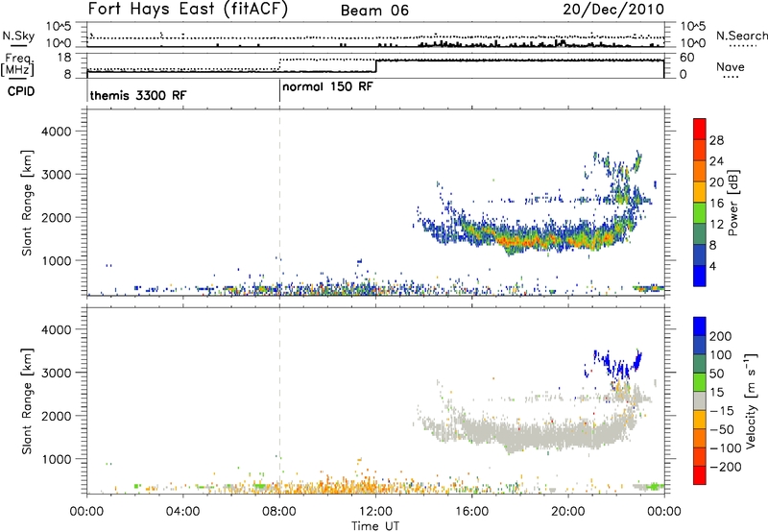Click the blue bottom of Power colorbar
The height and width of the screenshot is (532, 768).
click(700, 276)
